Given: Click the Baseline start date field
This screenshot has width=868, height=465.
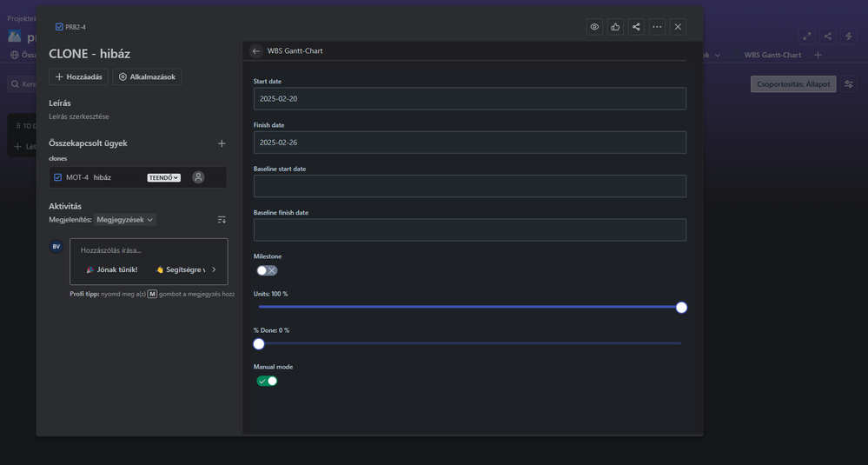Looking at the screenshot, I should 470,186.
